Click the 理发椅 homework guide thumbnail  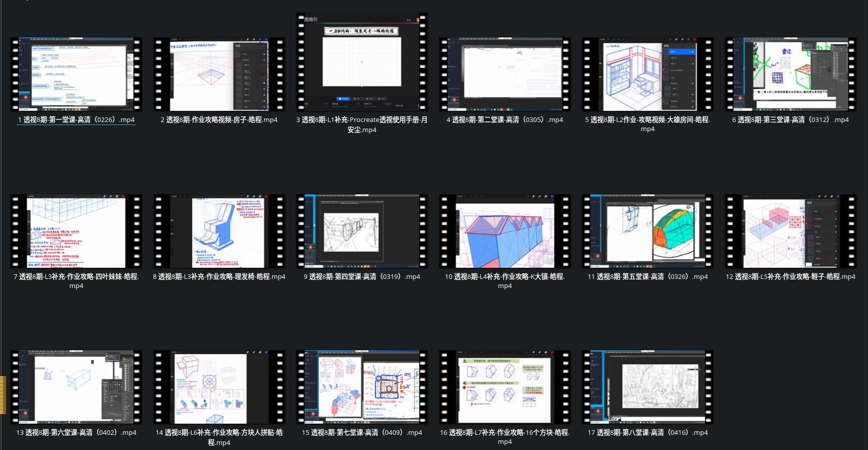pos(219,231)
